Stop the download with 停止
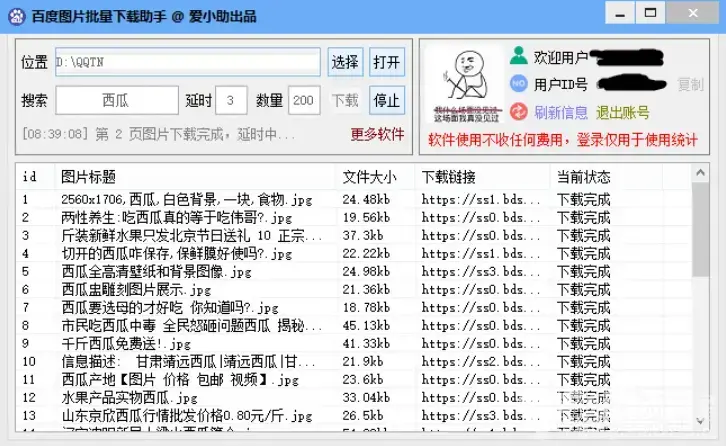Screen dimensions: 726x446 click(387, 100)
